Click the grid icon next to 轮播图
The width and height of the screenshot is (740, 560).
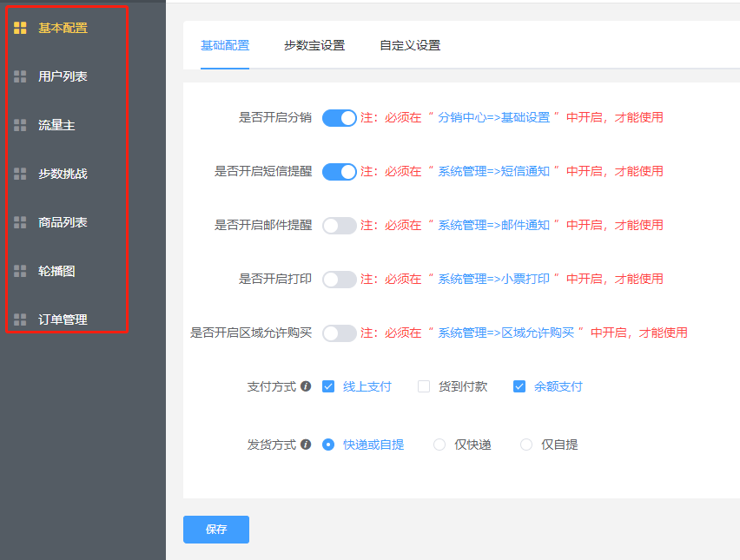(x=20, y=271)
